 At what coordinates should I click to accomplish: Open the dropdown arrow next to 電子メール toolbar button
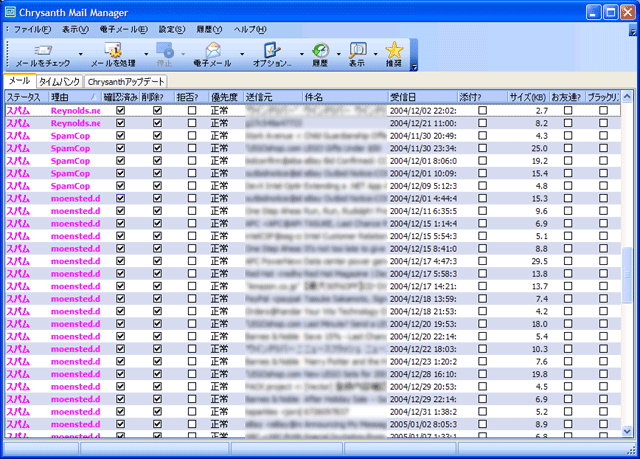click(242, 54)
